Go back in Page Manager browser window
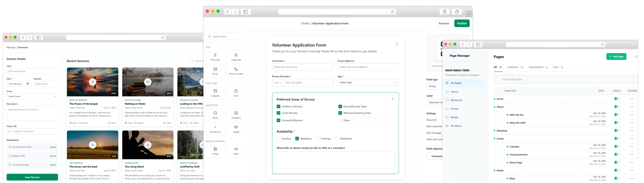Screen dimensions: 644x183 tap(463, 45)
